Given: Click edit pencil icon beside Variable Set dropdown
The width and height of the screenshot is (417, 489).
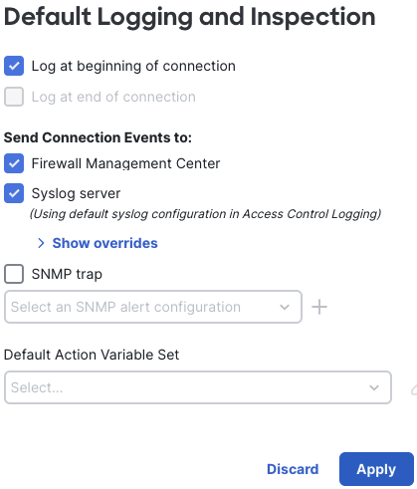Looking at the screenshot, I should [414, 389].
